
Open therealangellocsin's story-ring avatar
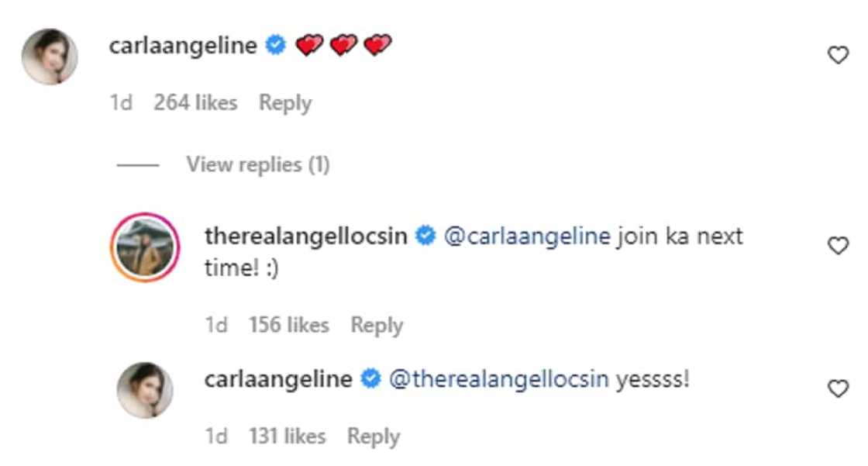click(146, 246)
